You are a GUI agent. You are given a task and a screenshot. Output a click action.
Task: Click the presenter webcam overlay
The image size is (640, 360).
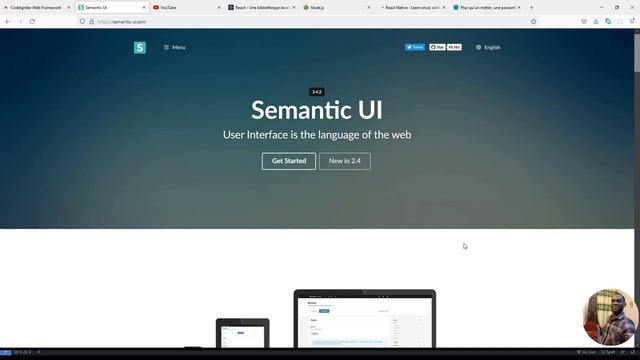tap(610, 317)
